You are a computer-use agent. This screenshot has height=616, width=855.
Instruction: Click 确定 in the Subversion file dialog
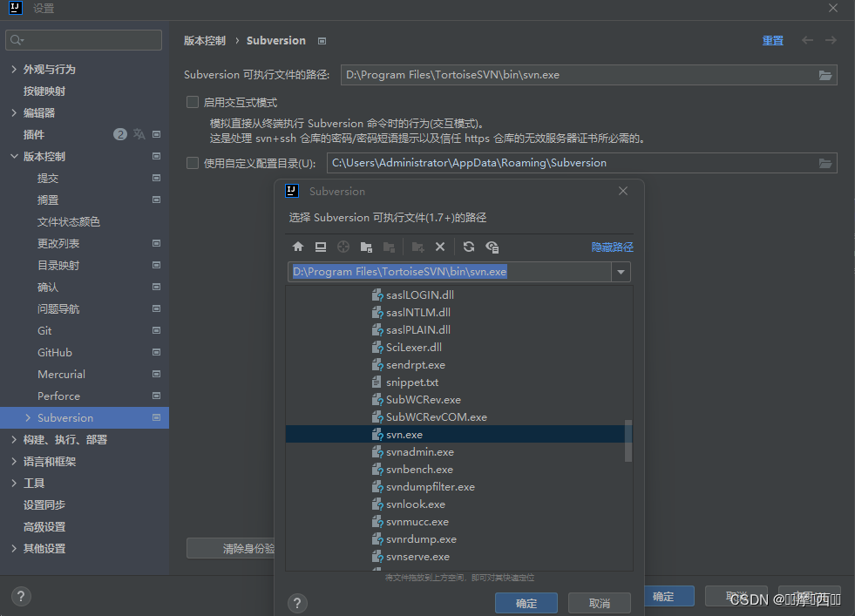[526, 604]
